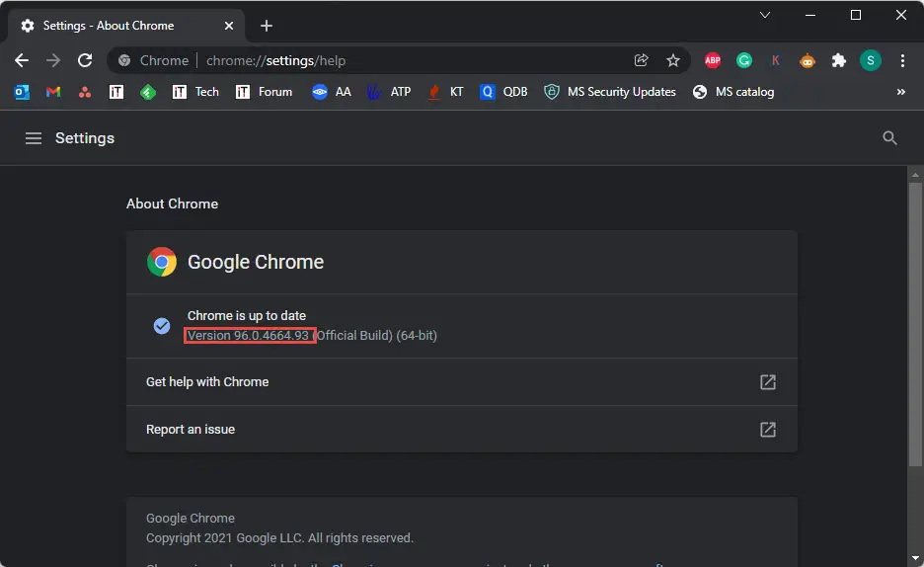Open the Asana three-dots bookmark

[85, 92]
